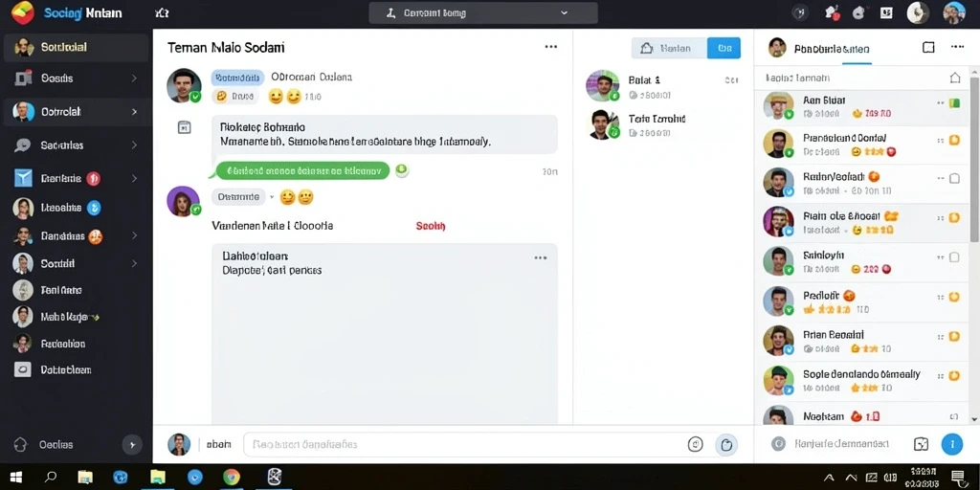Click the 'Grantarire' blue envelope icon

[x=23, y=178]
